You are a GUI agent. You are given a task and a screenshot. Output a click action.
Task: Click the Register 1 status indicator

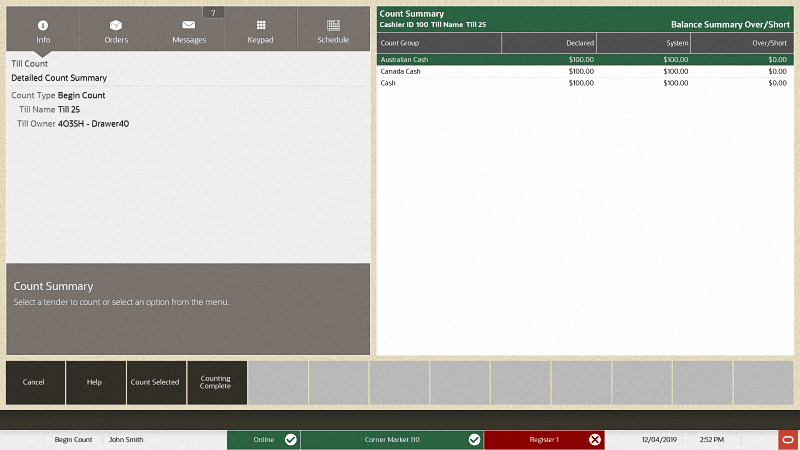pyautogui.click(x=544, y=439)
